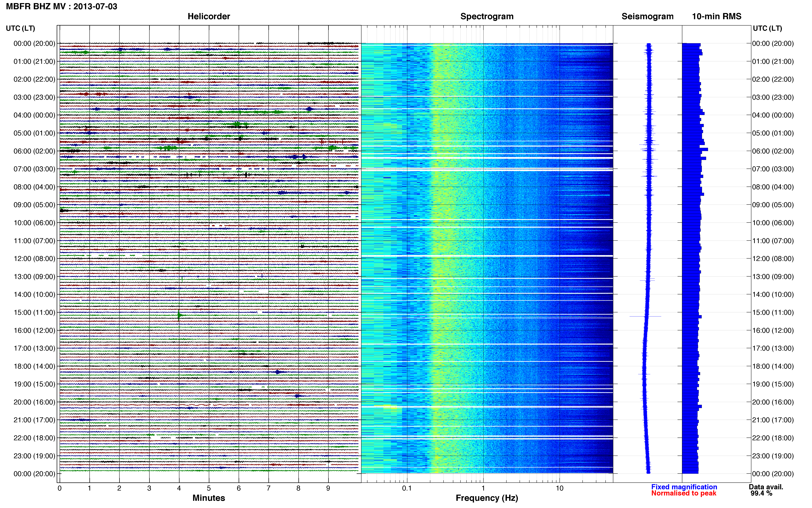Viewport: 812px width, 508px height.
Task: Click 23:00 (19:00) on the left time axis
Action: [34, 456]
